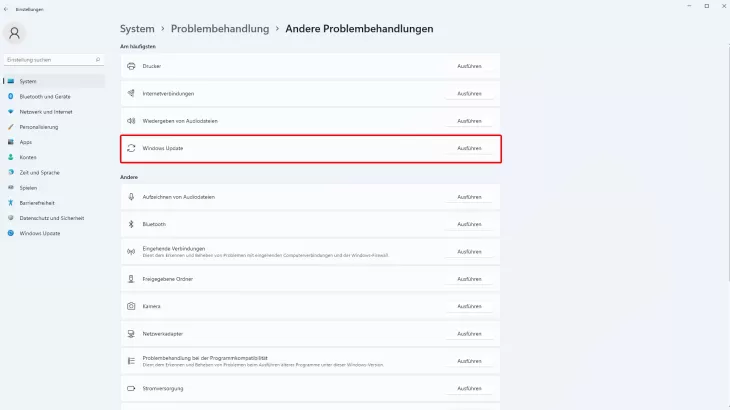Focus the Einstellung suchen search field
This screenshot has height=410, width=730.
[48, 60]
